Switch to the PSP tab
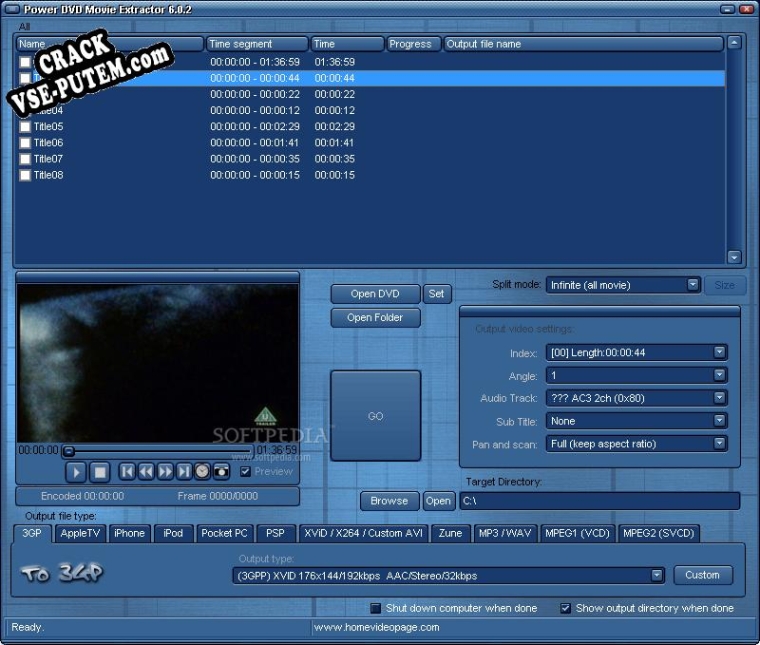The width and height of the screenshot is (760, 645). point(275,533)
